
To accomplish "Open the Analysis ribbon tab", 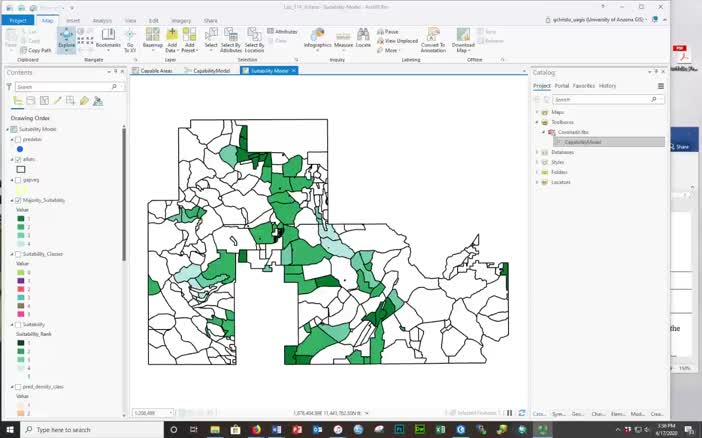I will [102, 20].
